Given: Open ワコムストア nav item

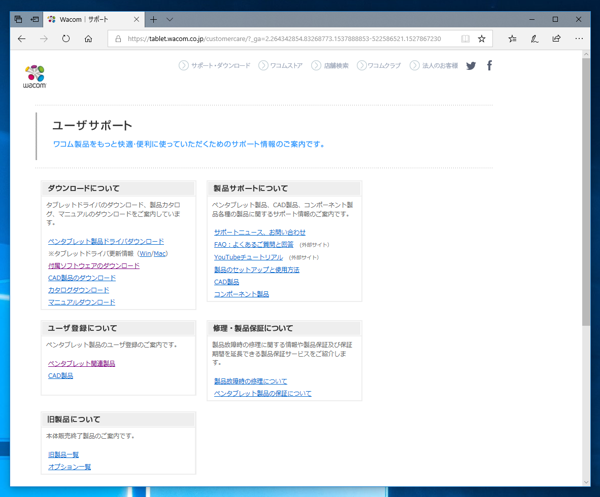Looking at the screenshot, I should [280, 66].
